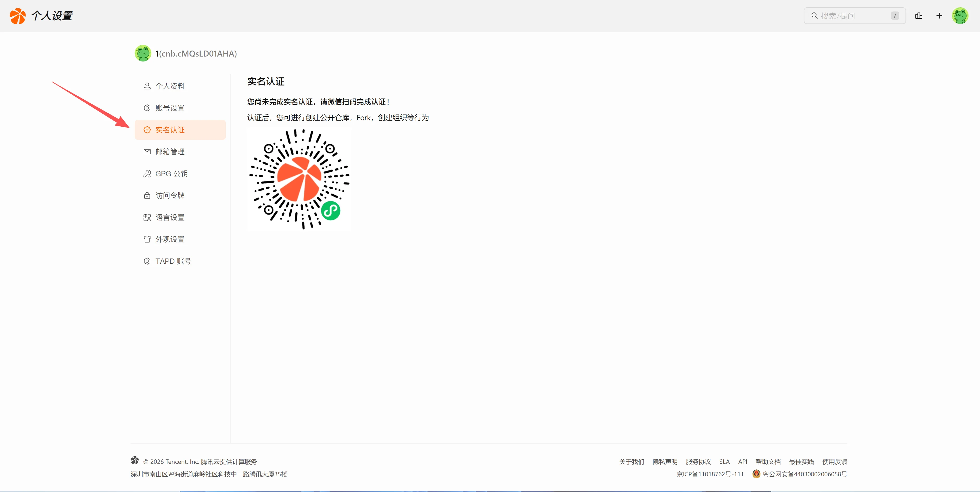Click the slash shortcut key badge

pyautogui.click(x=895, y=16)
